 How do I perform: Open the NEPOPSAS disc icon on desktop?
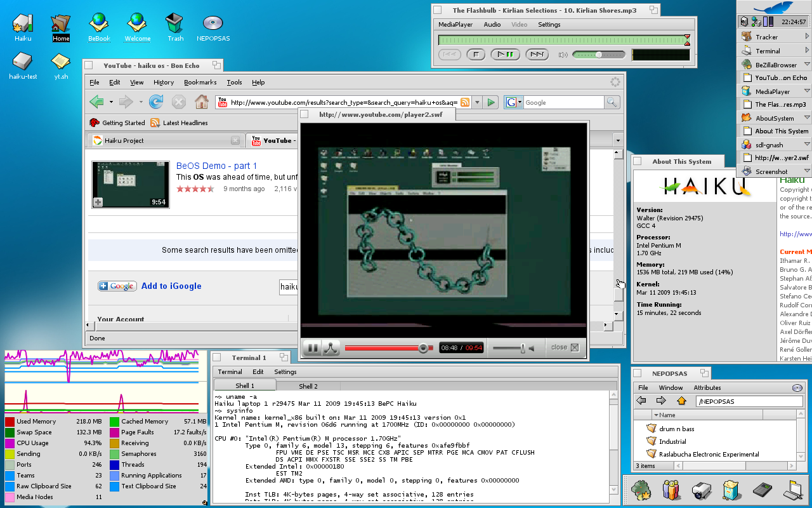[x=213, y=23]
